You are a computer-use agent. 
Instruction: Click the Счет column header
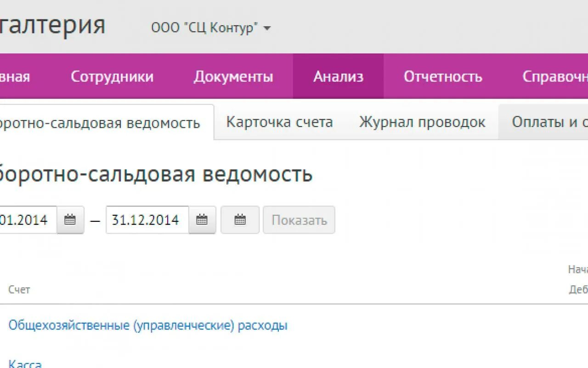click(19, 290)
